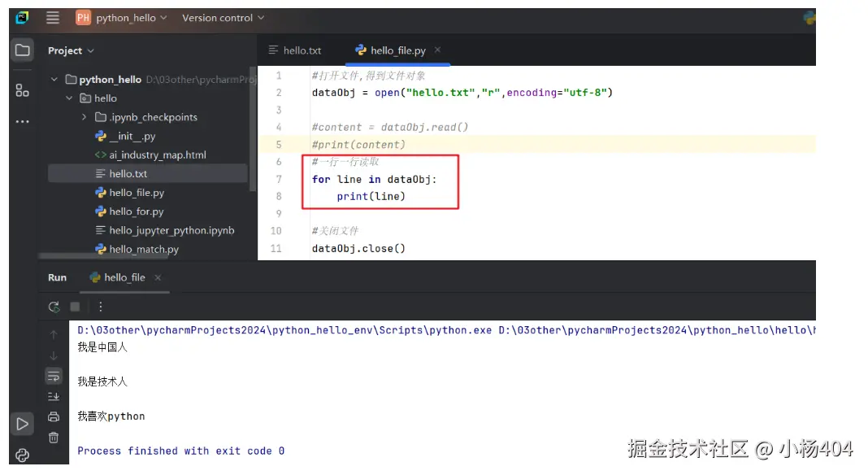
Task: Click the open("hello.txt") code on line 2
Action: pyautogui.click(x=494, y=93)
